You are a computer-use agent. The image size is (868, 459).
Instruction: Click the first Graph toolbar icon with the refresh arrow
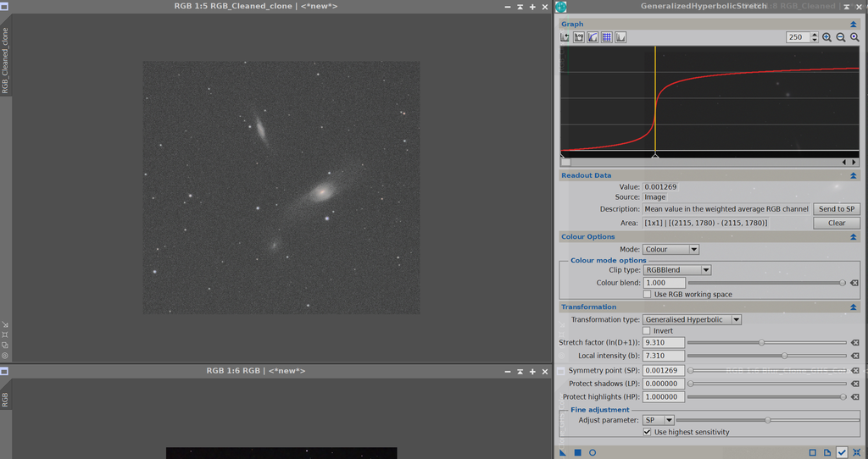click(565, 37)
